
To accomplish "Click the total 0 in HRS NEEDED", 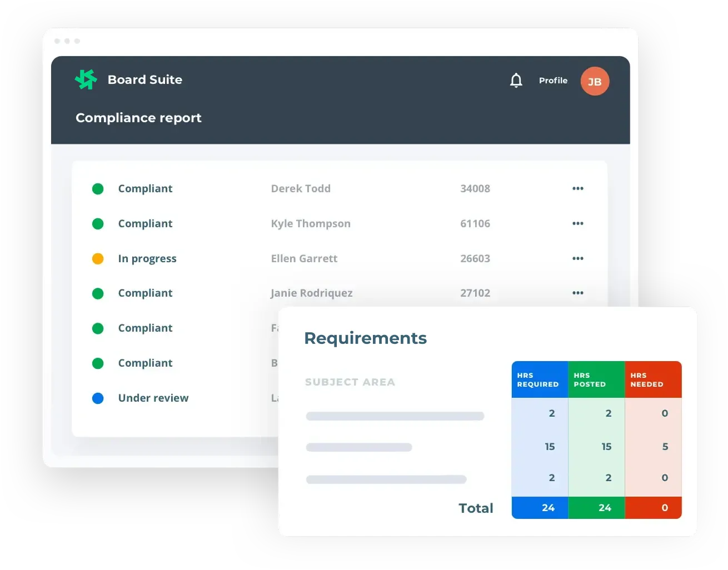I will (665, 508).
